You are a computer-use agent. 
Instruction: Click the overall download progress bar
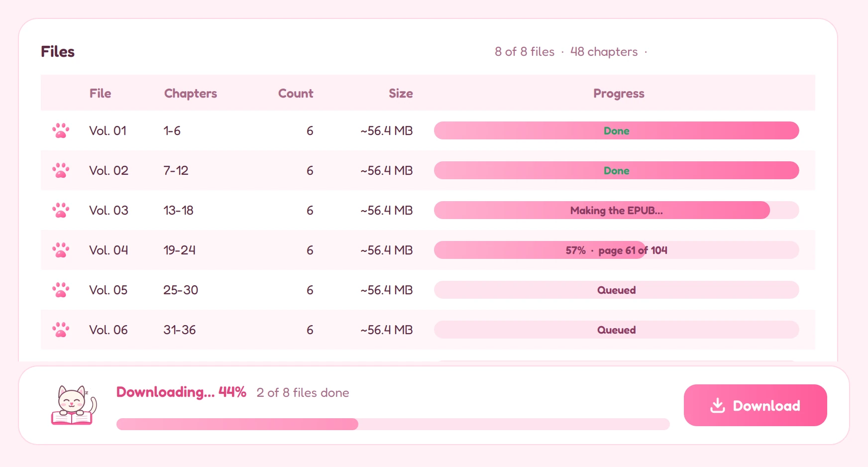[393, 424]
